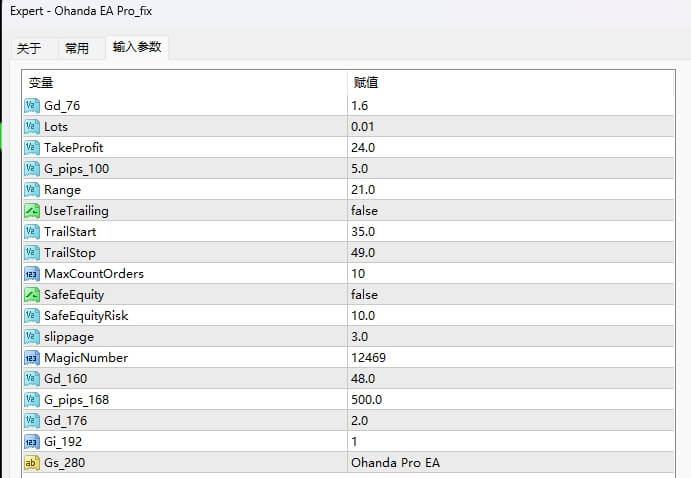691x478 pixels.
Task: Select the SafeEquity false value
Action: coord(365,295)
